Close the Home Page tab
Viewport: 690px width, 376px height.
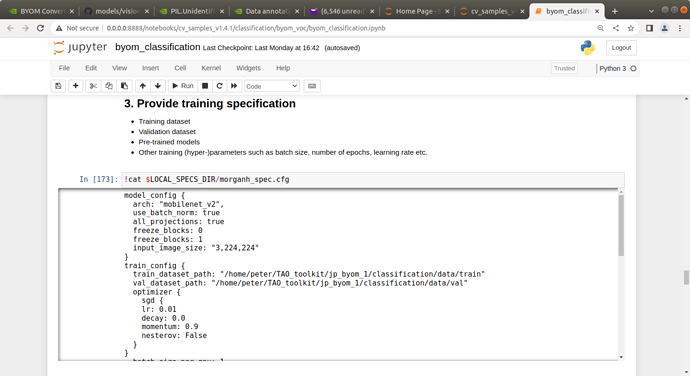(447, 11)
